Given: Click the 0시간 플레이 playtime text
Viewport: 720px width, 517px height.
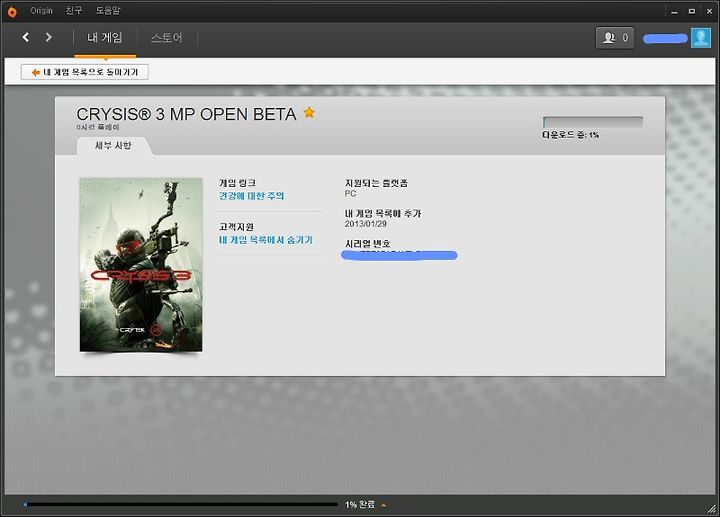Looking at the screenshot, I should pyautogui.click(x=98, y=127).
